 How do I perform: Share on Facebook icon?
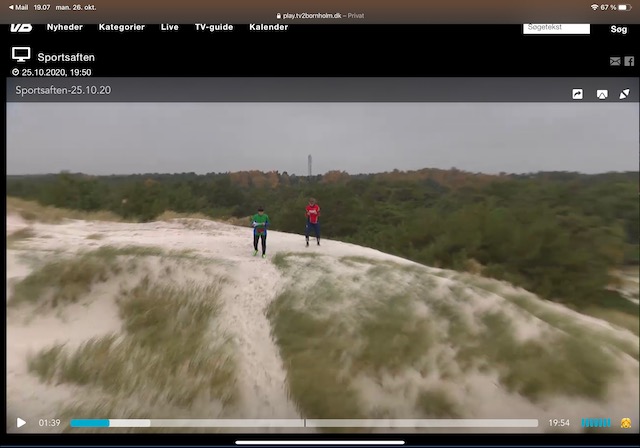point(629,61)
